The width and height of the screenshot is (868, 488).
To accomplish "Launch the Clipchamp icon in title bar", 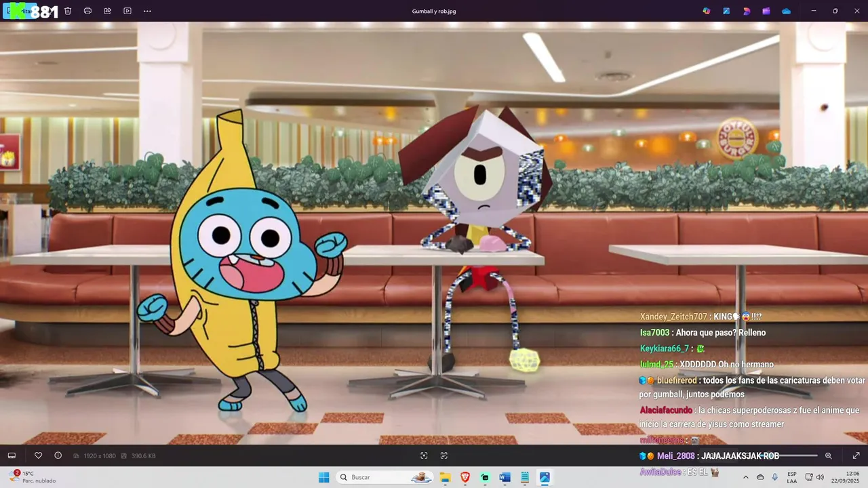I will click(x=766, y=11).
